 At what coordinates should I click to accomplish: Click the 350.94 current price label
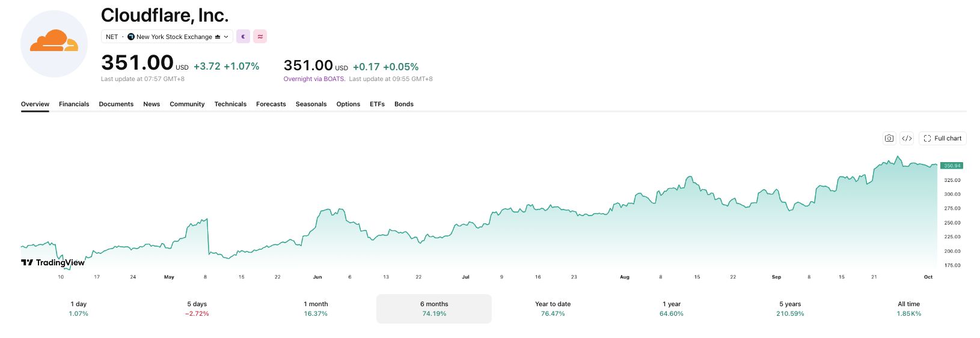pyautogui.click(x=952, y=166)
